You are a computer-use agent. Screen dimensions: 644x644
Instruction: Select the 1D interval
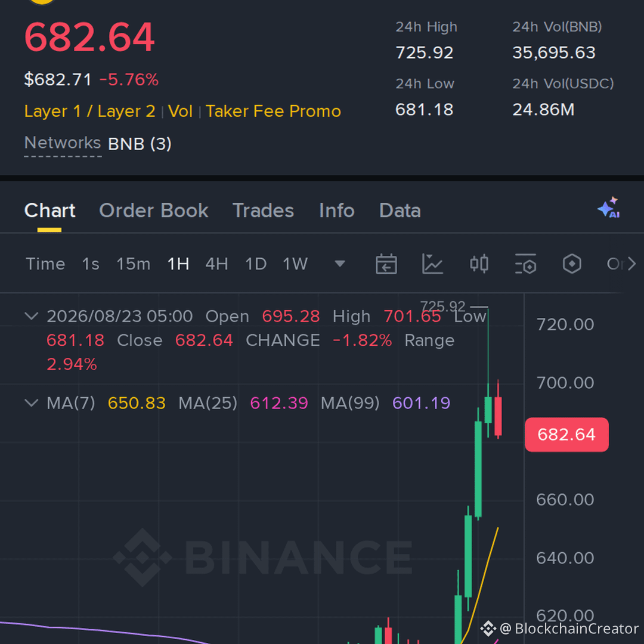tap(255, 264)
